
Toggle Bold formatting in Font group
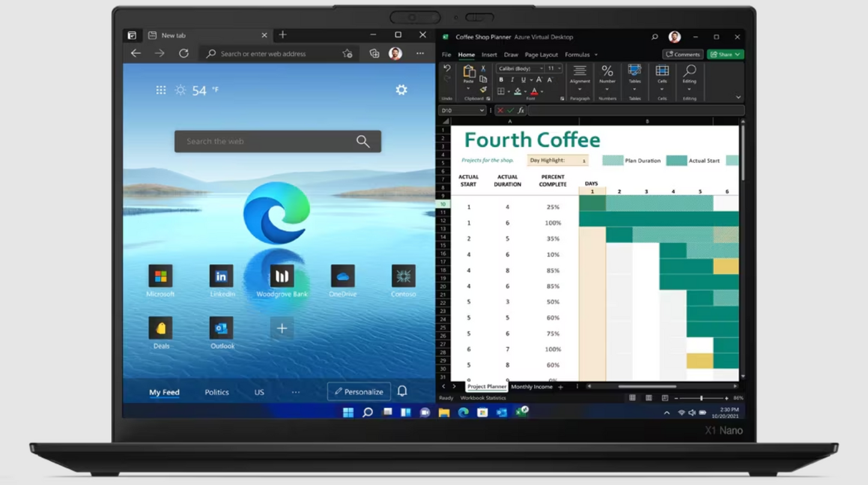(501, 80)
